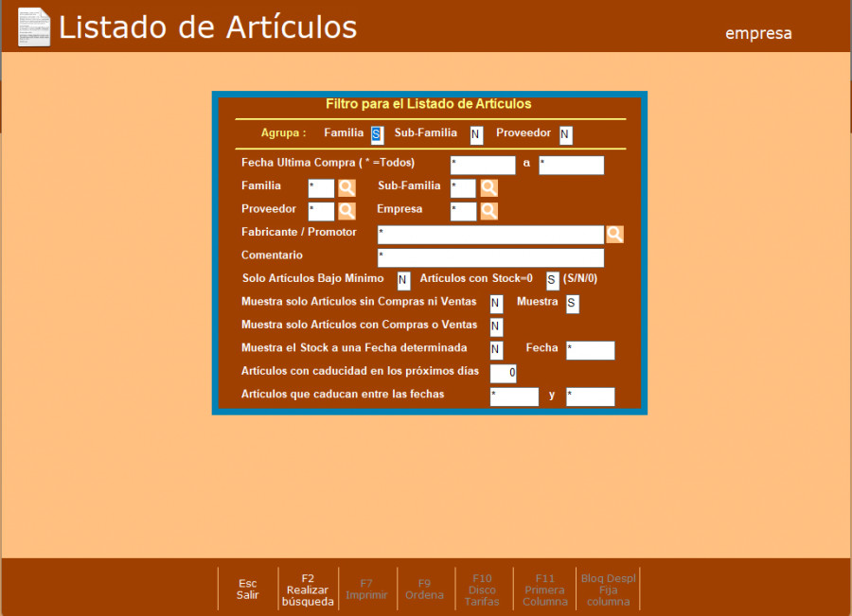This screenshot has width=852, height=616.
Task: Click the F7 Imprimir toolbar item
Action: [x=366, y=590]
